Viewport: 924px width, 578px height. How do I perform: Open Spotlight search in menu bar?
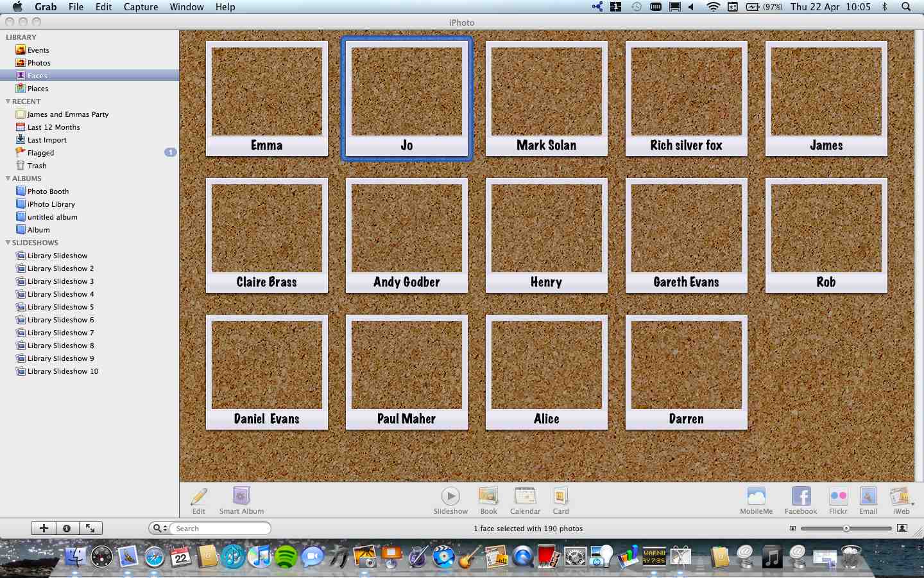pos(906,7)
